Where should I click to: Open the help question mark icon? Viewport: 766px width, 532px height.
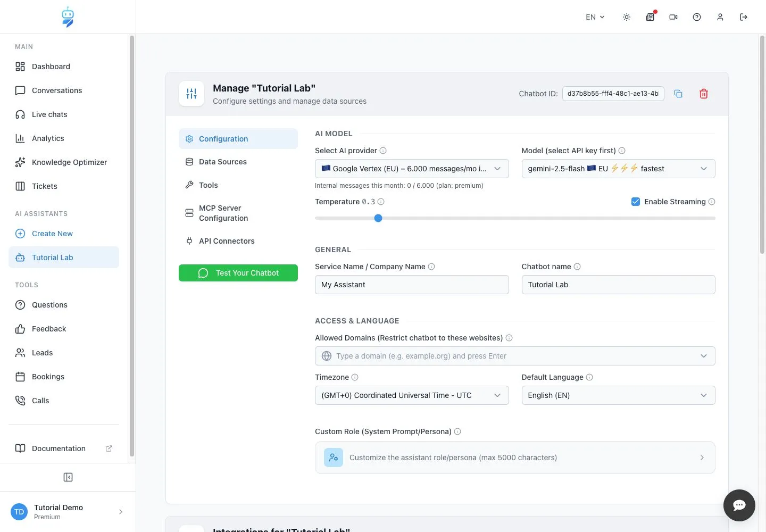(697, 17)
